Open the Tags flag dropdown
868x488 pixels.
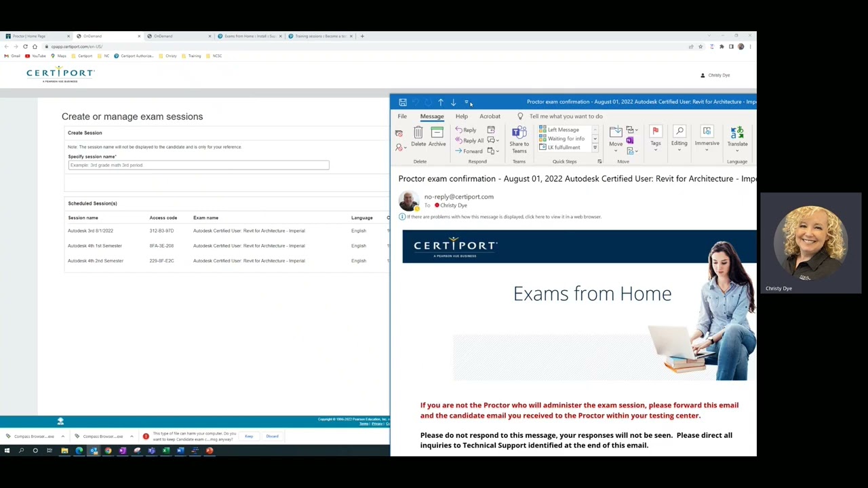[656, 138]
